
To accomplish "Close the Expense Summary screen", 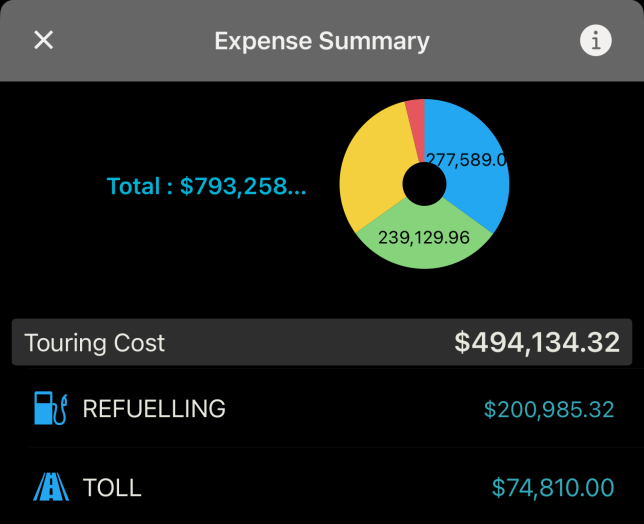I will click(44, 40).
